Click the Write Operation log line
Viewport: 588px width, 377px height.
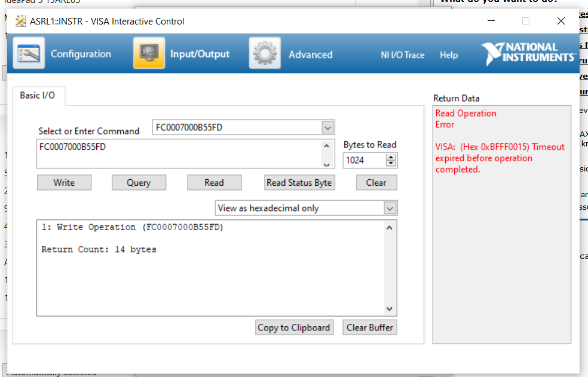133,227
